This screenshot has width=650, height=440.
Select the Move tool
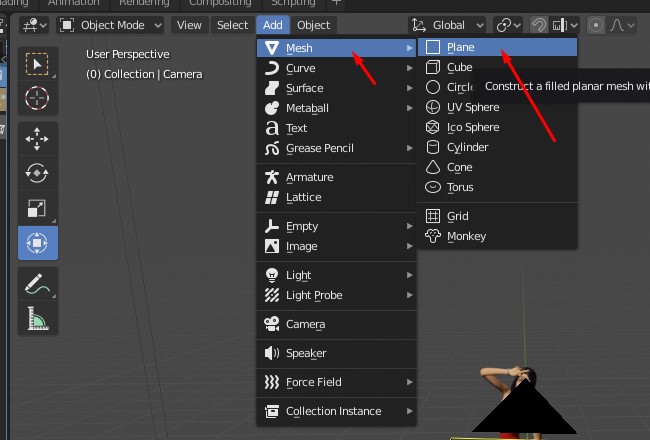[37, 139]
